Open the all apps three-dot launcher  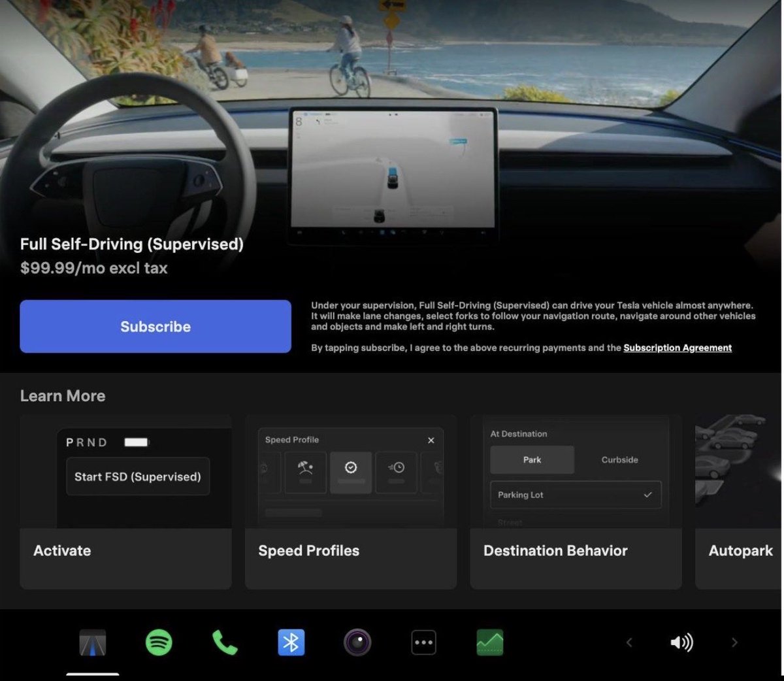point(423,643)
